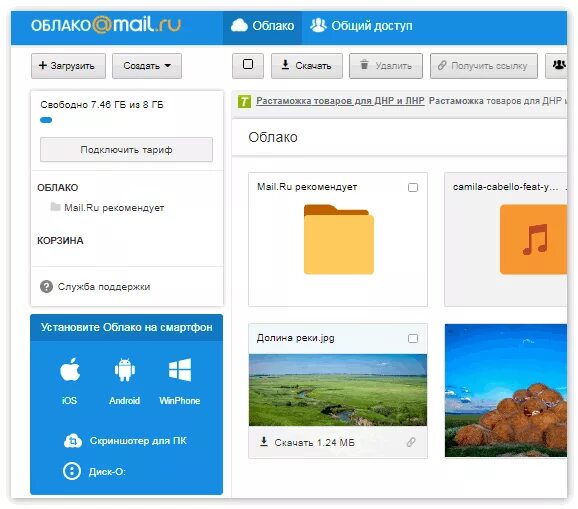The image size is (578, 509).
Task: Open the Создать dropdown menu
Action: [147, 66]
